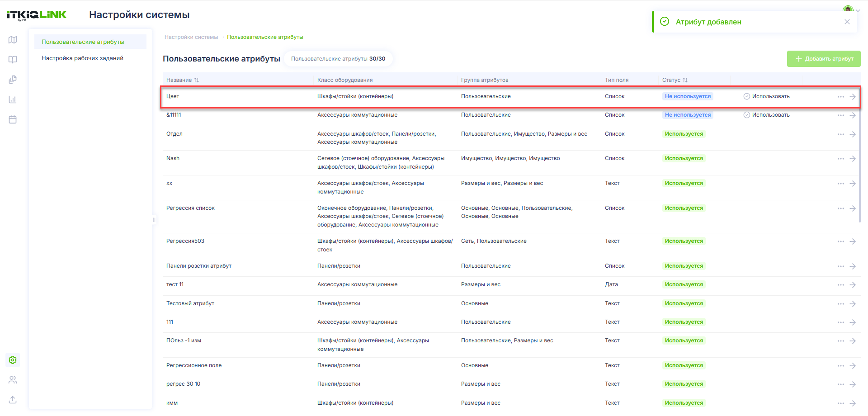Close the 'Атрибут добавлен' notification

click(x=847, y=22)
